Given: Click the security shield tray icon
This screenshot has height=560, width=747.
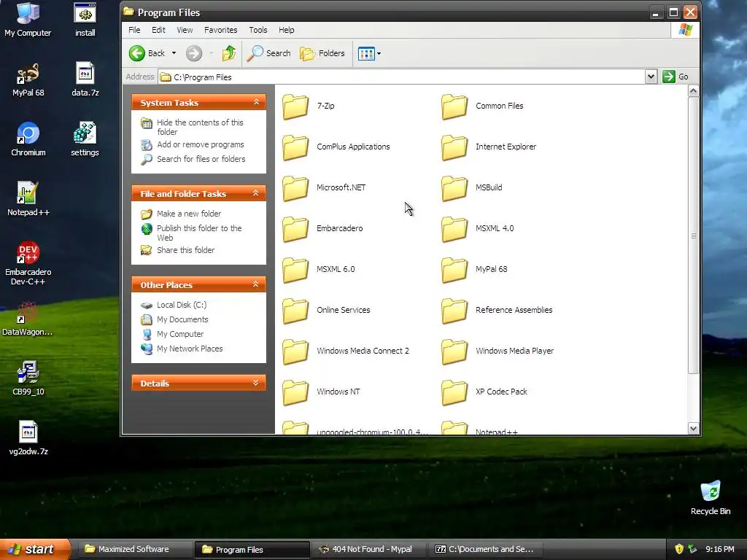Looking at the screenshot, I should click(679, 549).
